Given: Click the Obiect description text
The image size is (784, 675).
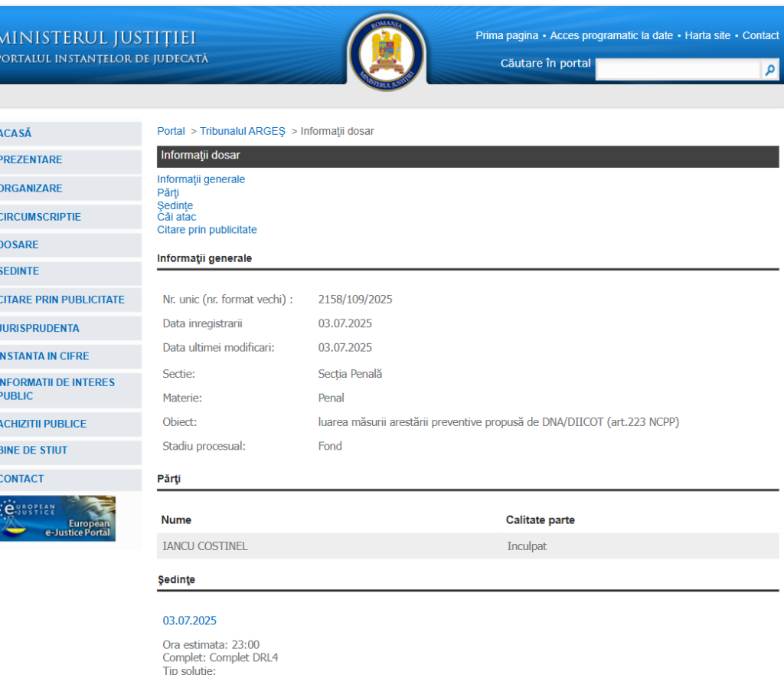Looking at the screenshot, I should point(498,422).
